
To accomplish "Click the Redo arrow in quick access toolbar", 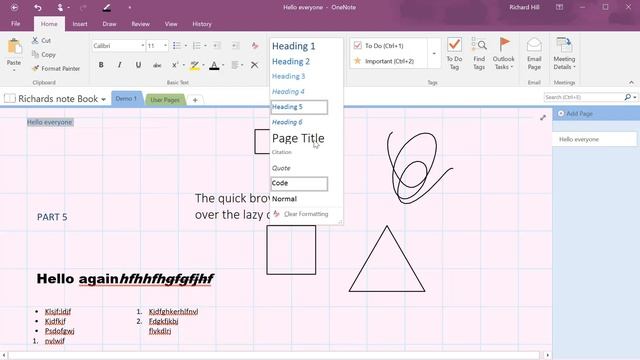I will pyautogui.click(x=83, y=7).
